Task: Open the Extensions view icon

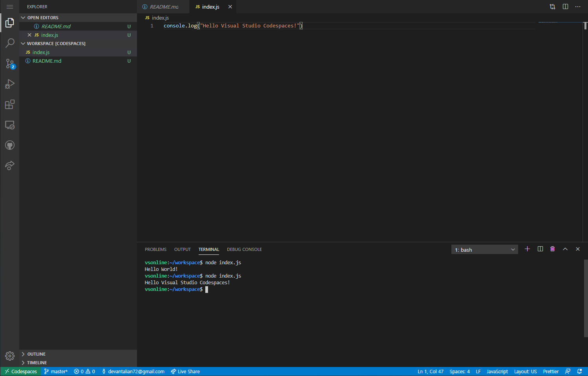Action: click(x=10, y=104)
